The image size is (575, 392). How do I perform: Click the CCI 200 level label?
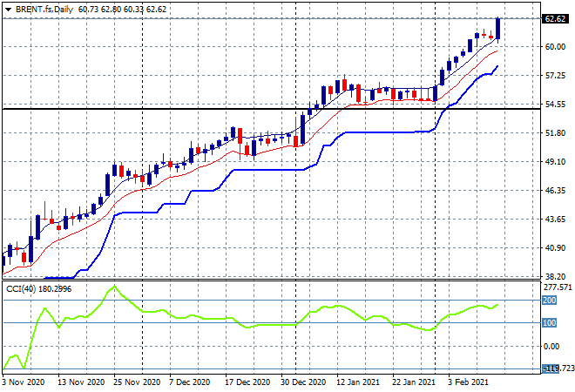click(550, 301)
